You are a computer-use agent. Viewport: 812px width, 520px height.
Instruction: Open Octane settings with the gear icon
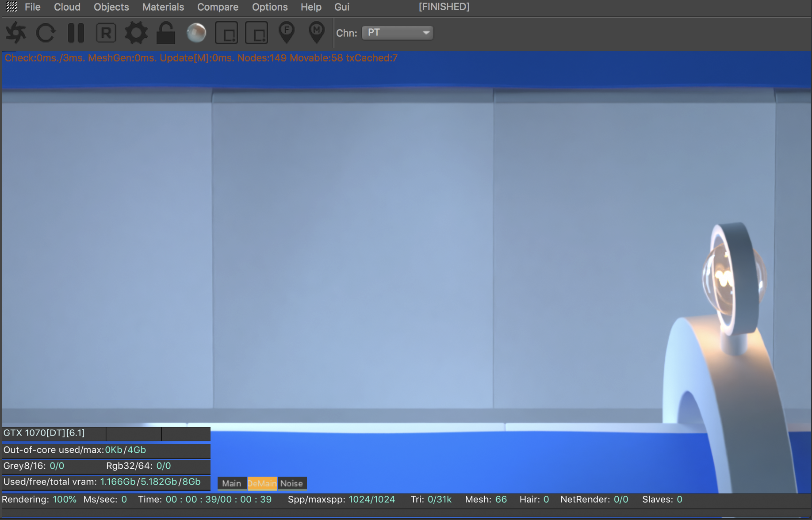click(136, 33)
